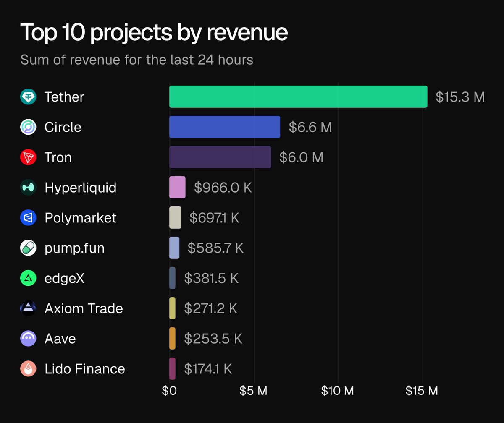The height and width of the screenshot is (423, 504).
Task: Click the $0 axis label
Action: point(169,391)
